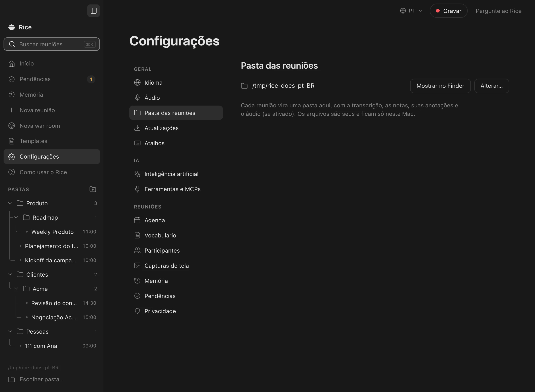Open the Privacidade settings section
This screenshot has width=535, height=392.
pos(176,311)
